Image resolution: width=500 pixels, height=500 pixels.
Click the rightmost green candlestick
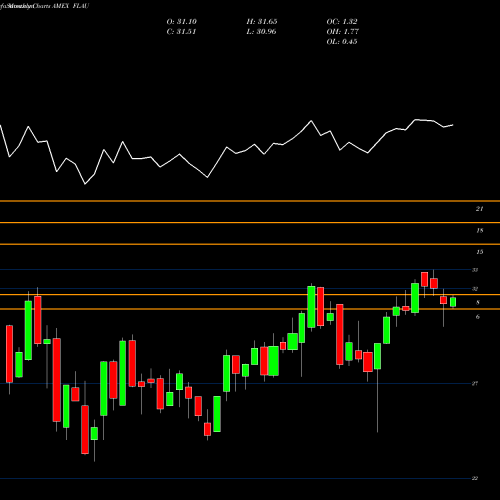click(453, 302)
